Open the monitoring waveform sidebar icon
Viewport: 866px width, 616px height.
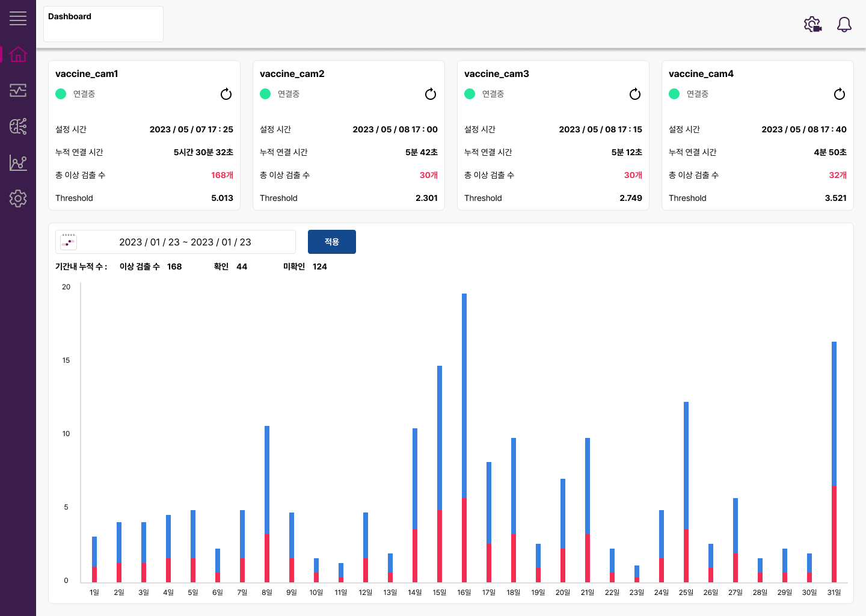(x=18, y=90)
